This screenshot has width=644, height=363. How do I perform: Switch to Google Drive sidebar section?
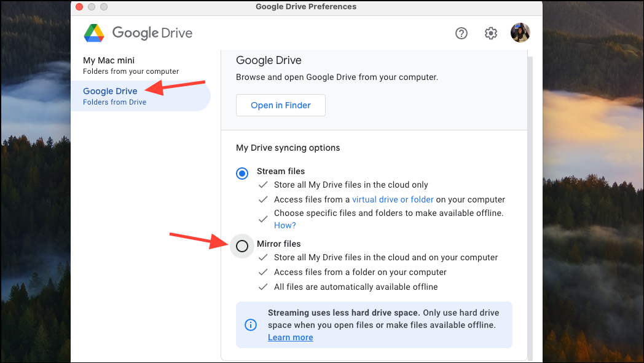pos(141,96)
